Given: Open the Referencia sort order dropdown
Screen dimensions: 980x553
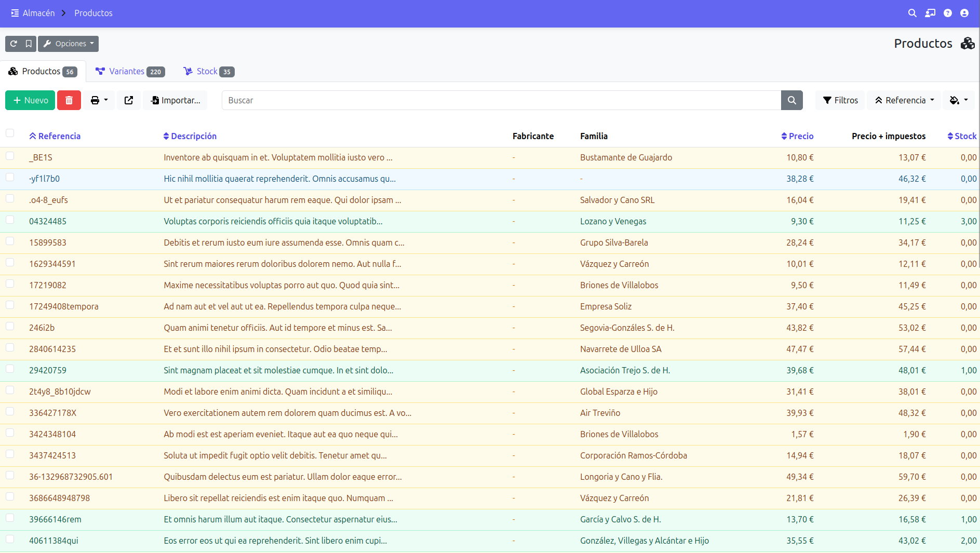Looking at the screenshot, I should pos(904,100).
